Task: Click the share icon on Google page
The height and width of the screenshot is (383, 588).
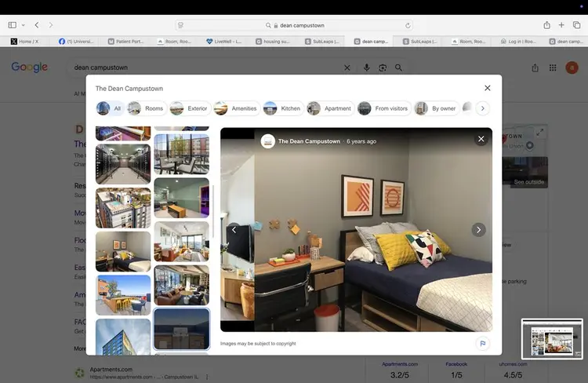Action: (535, 67)
